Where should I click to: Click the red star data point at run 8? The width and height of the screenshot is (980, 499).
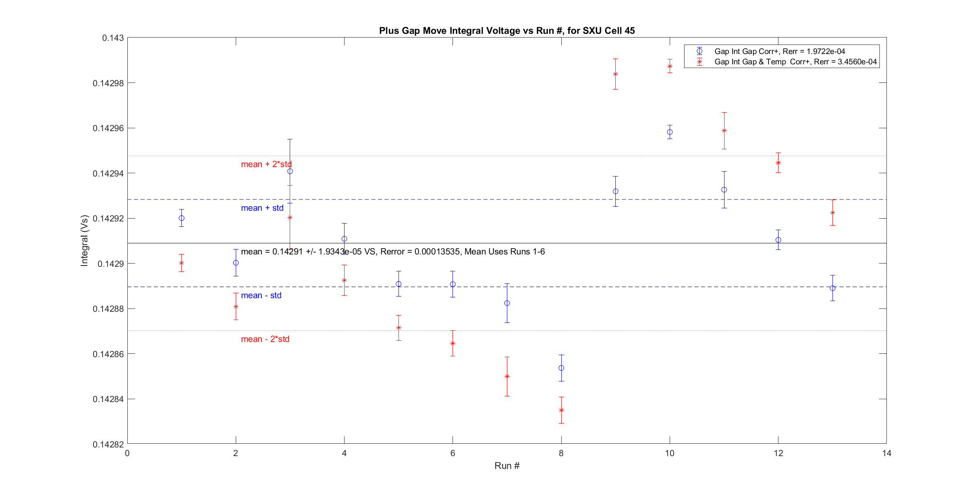[x=561, y=410]
